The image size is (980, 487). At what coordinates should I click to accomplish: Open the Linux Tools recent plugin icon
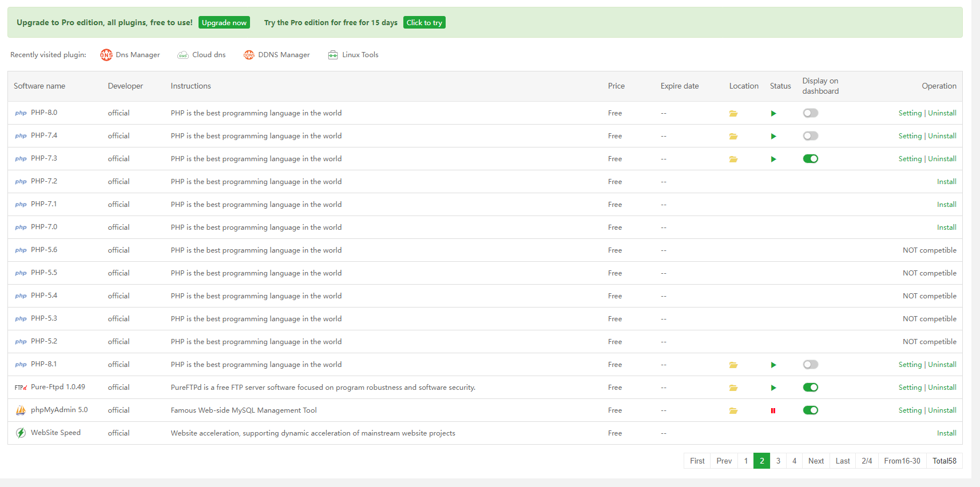point(333,55)
